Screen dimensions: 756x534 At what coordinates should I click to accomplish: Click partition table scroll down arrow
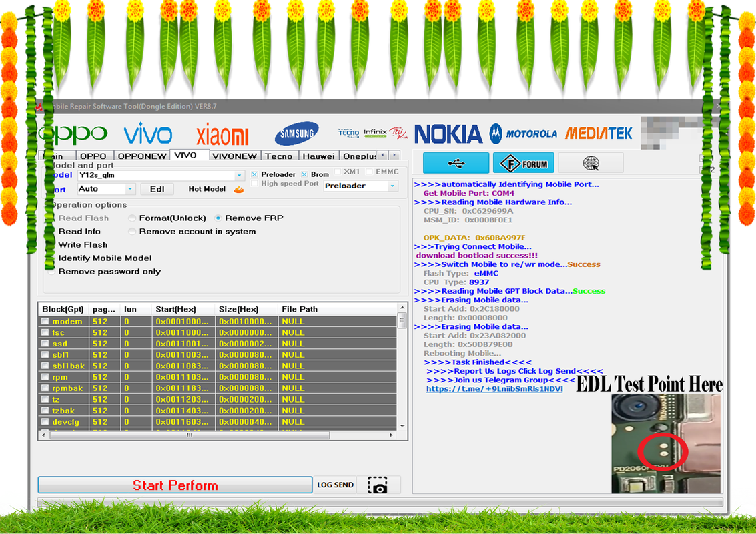pyautogui.click(x=402, y=426)
